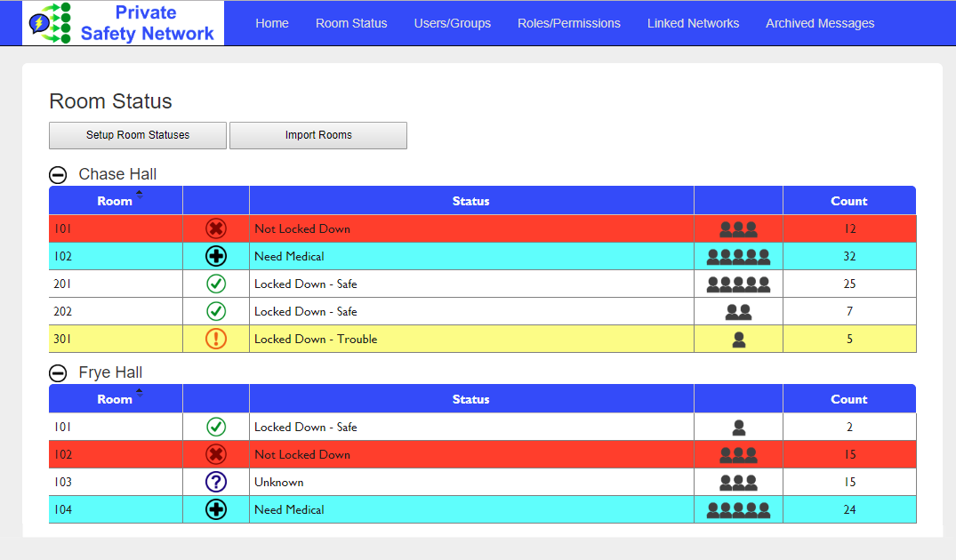Click green checkmark icon for Chase Hall 201
Screen dimensions: 956x560
click(216, 284)
